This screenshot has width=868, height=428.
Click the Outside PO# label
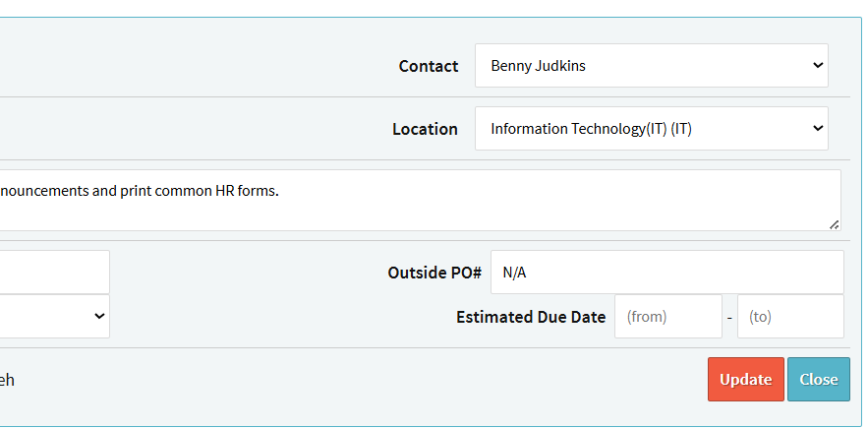(x=434, y=273)
